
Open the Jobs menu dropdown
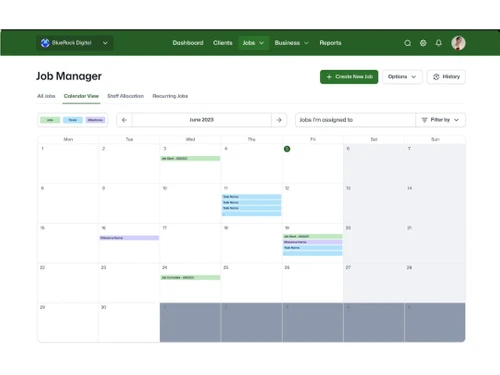click(253, 43)
